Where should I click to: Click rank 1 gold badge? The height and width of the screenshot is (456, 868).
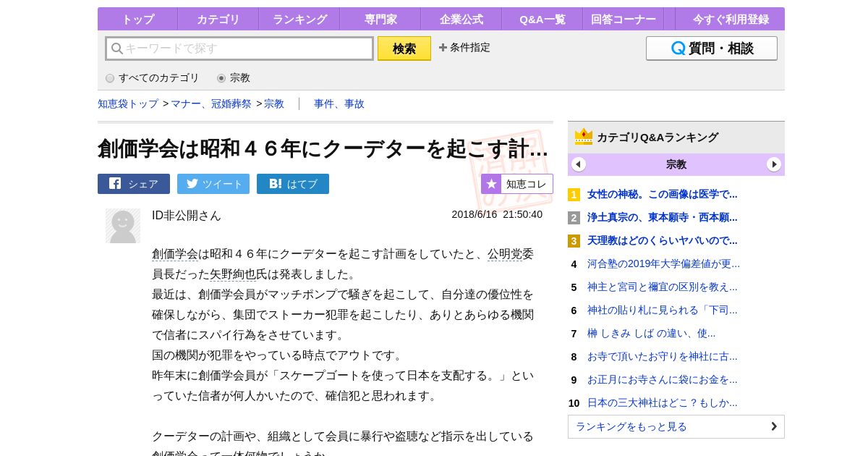[x=574, y=195]
